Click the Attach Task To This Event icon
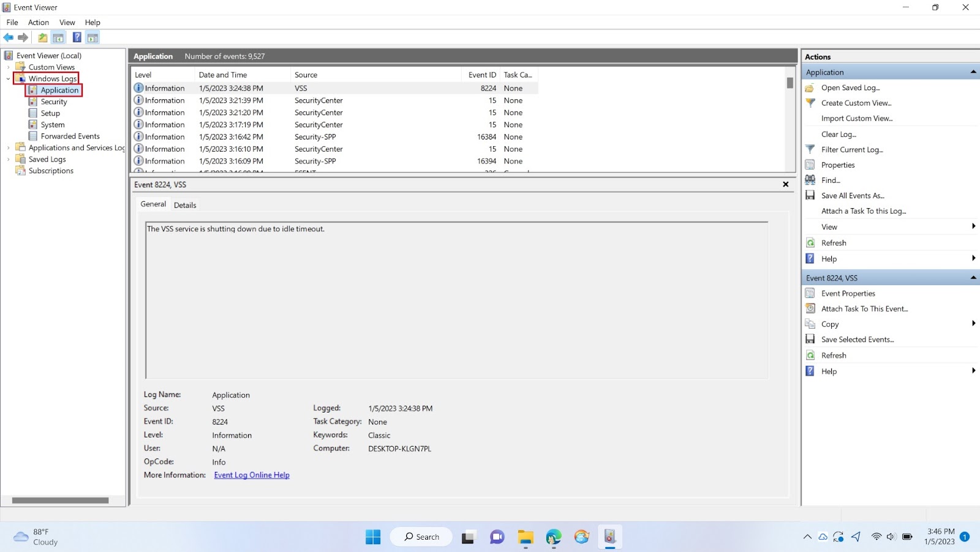Viewport: 980px width, 552px height. pyautogui.click(x=810, y=308)
